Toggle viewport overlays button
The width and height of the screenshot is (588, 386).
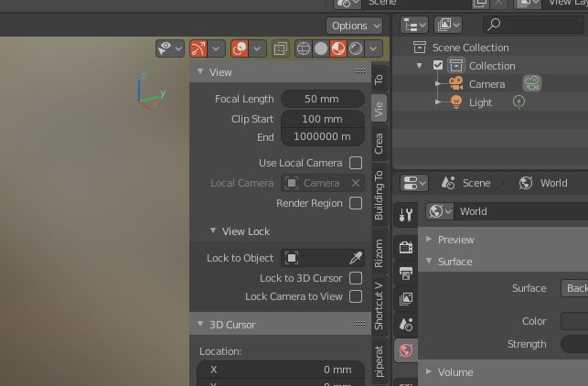239,48
